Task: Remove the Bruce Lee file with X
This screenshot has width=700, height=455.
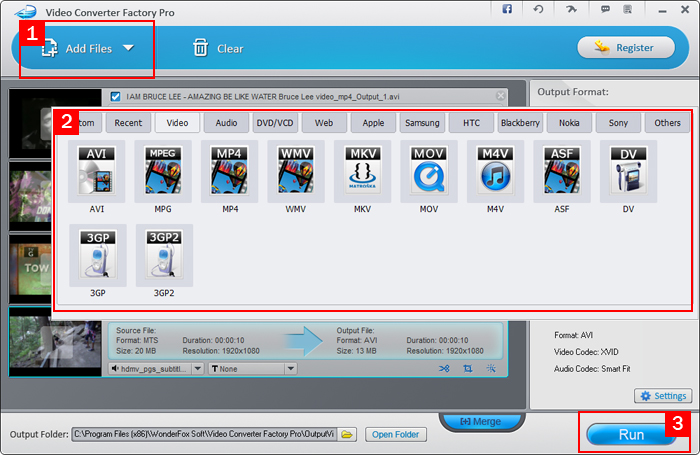Action: [500, 96]
